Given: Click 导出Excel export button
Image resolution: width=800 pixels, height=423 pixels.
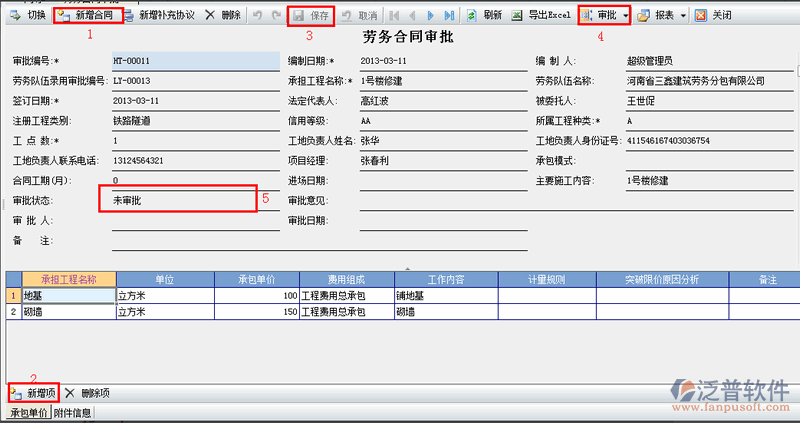Looking at the screenshot, I should (x=541, y=15).
